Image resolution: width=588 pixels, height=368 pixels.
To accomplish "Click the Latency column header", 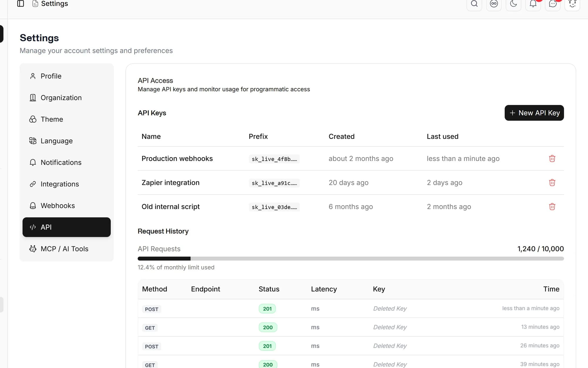I will pos(324,289).
